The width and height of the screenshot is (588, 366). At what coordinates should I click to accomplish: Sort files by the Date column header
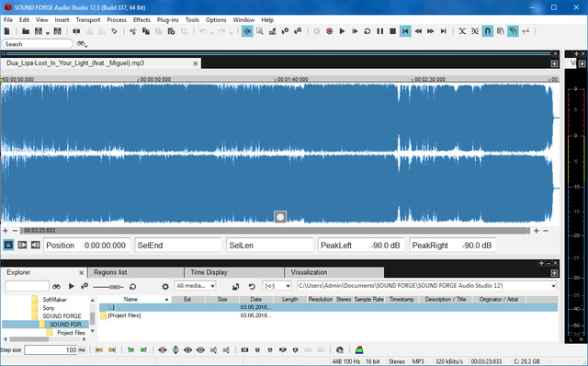(255, 300)
